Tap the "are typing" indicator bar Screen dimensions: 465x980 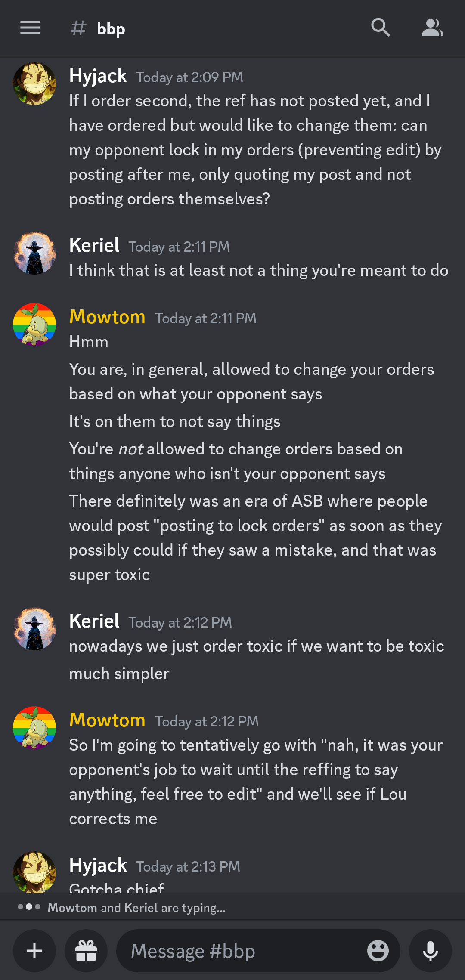coord(136,908)
